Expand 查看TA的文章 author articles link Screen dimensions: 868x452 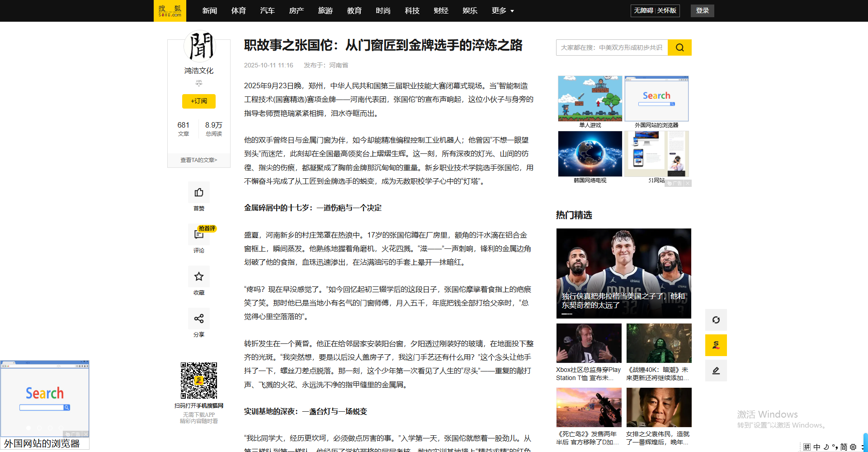198,160
